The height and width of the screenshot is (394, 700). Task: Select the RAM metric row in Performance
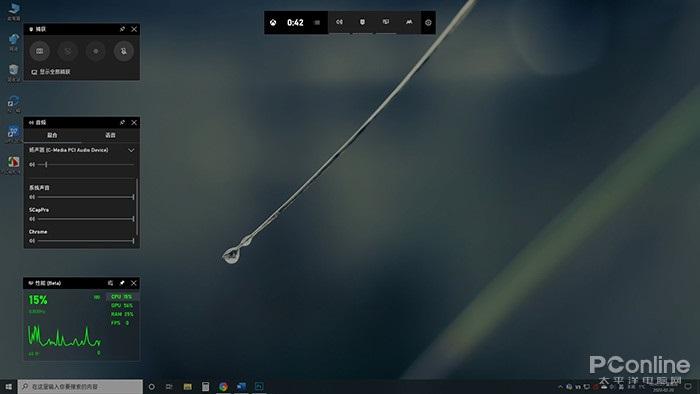(x=123, y=314)
